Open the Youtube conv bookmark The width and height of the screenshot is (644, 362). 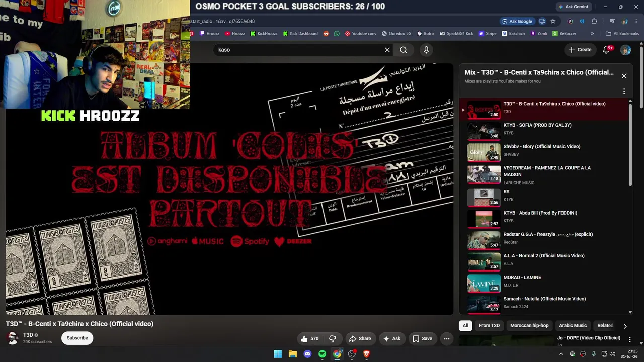tap(361, 34)
